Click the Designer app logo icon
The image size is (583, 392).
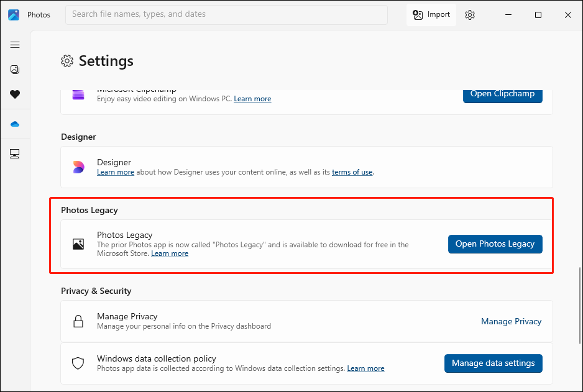click(78, 167)
